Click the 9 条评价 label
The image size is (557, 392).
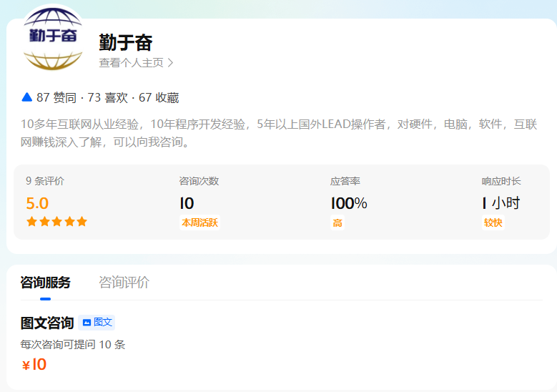pyautogui.click(x=45, y=182)
